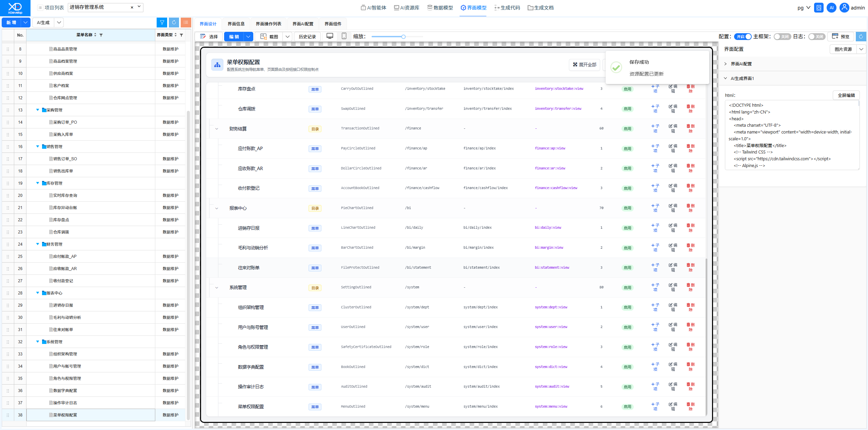Image resolution: width=868 pixels, height=430 pixels.
Task: Click the 展开全部 button
Action: pyautogui.click(x=585, y=64)
